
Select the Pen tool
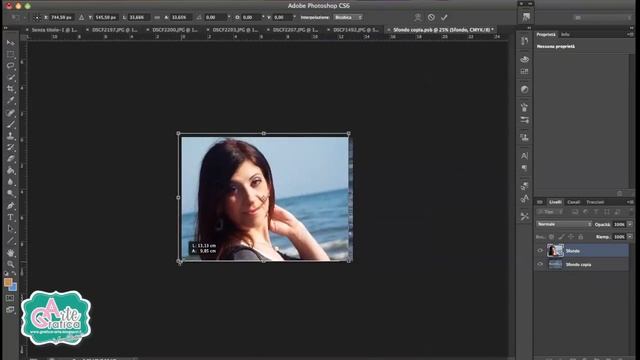11,206
